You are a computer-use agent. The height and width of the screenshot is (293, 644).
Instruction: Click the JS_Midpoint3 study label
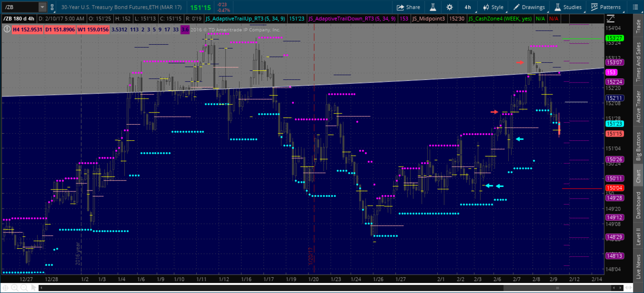coord(429,19)
